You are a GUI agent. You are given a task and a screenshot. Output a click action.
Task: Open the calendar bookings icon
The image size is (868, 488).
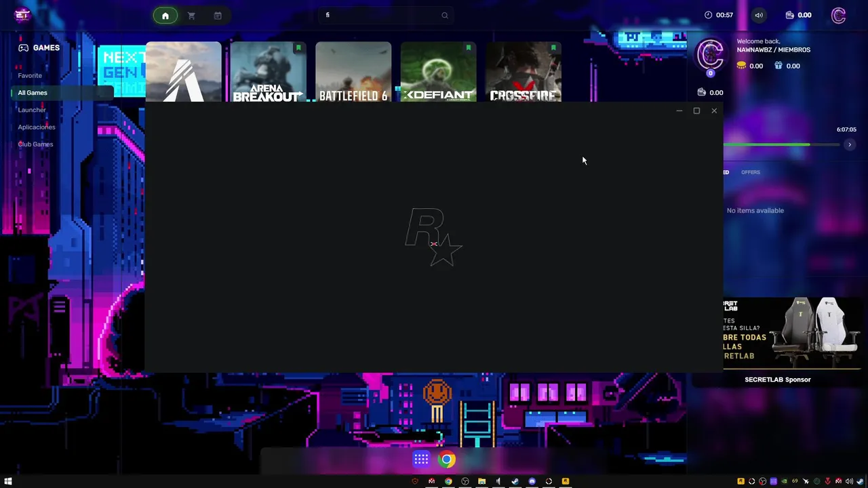(x=218, y=16)
